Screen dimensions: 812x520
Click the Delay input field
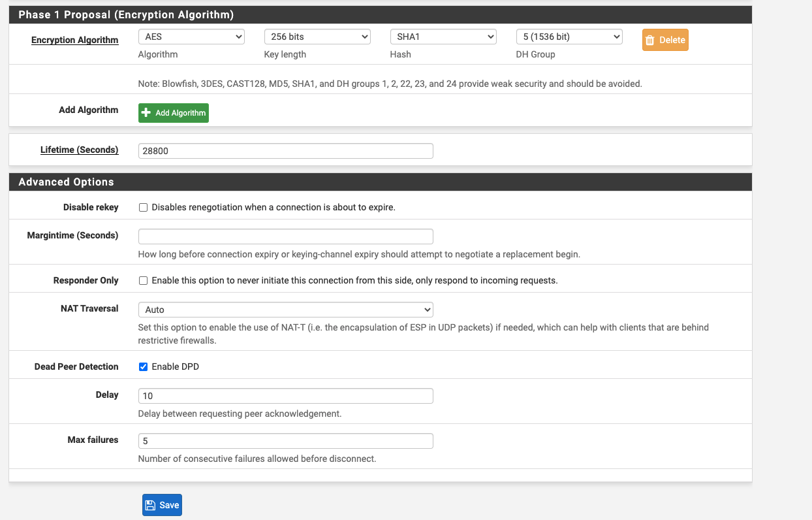pyautogui.click(x=286, y=396)
